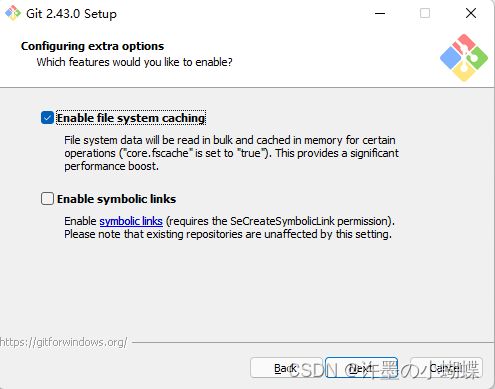Close the Git 2.43.0 Setup window

471,13
